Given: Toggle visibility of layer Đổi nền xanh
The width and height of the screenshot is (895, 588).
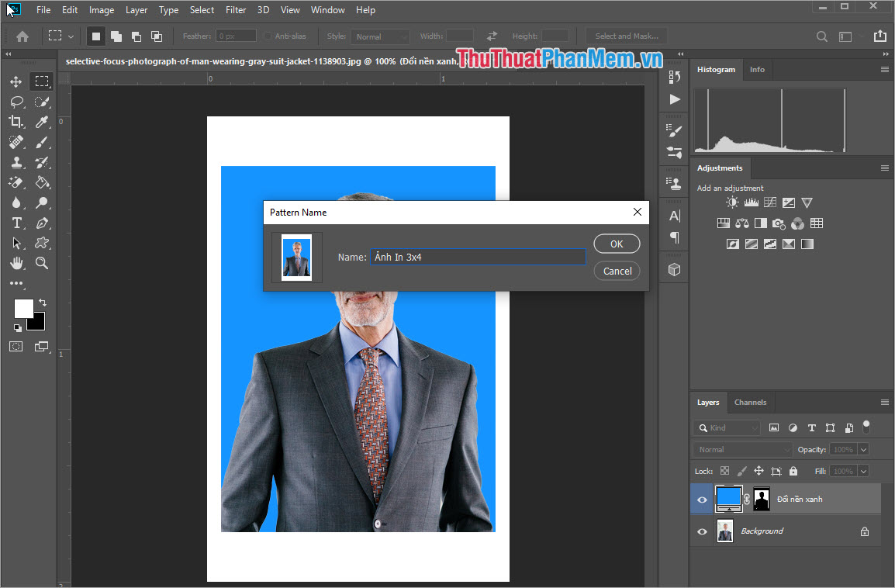Looking at the screenshot, I should tap(701, 499).
